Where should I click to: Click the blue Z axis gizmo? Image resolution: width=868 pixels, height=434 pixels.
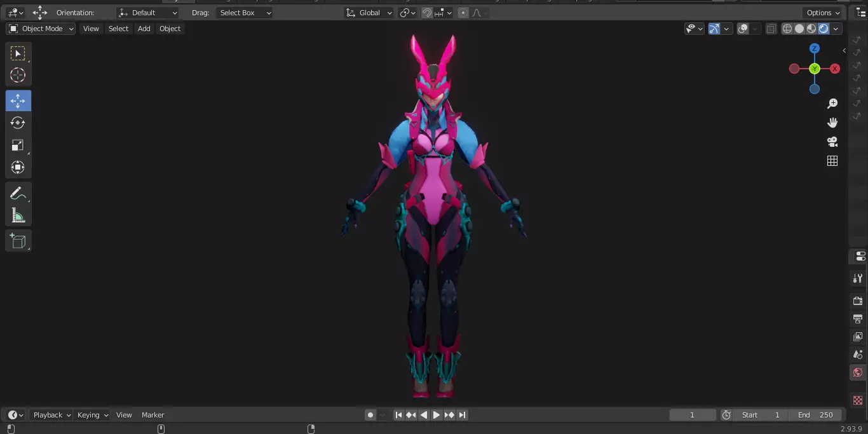[815, 48]
